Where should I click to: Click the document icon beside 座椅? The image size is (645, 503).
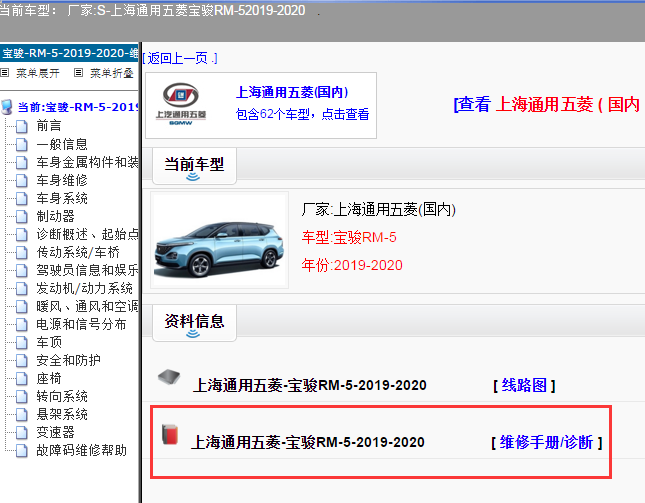click(22, 378)
